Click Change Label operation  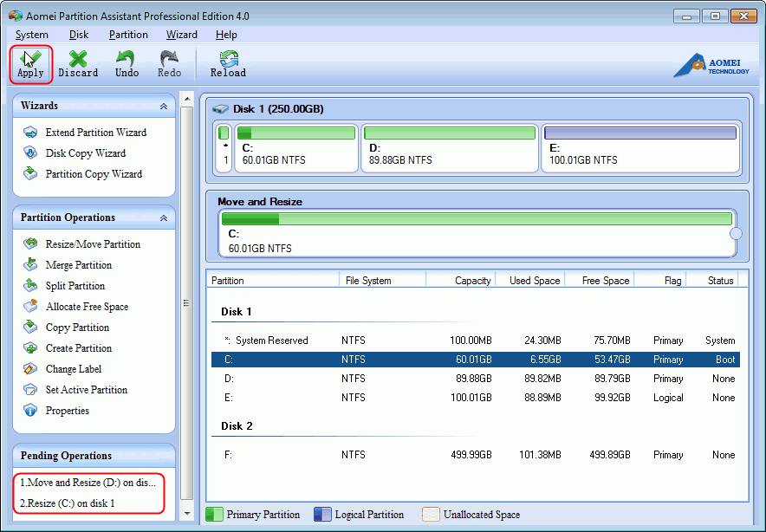point(75,369)
